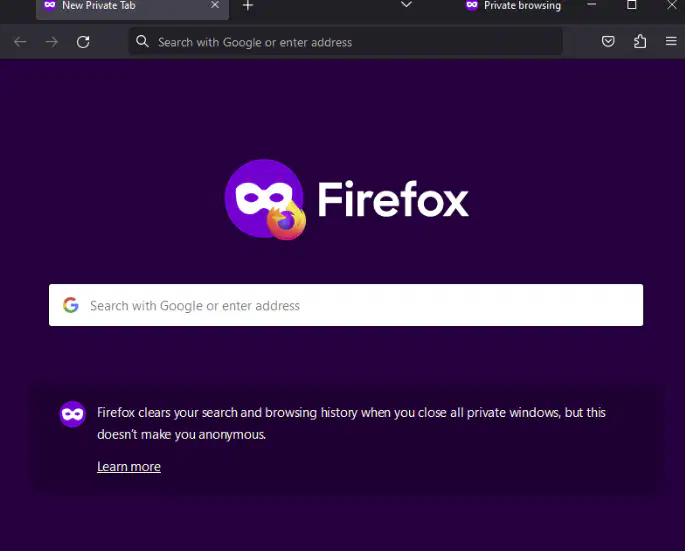
Task: Focus the top address bar field
Action: [346, 42]
